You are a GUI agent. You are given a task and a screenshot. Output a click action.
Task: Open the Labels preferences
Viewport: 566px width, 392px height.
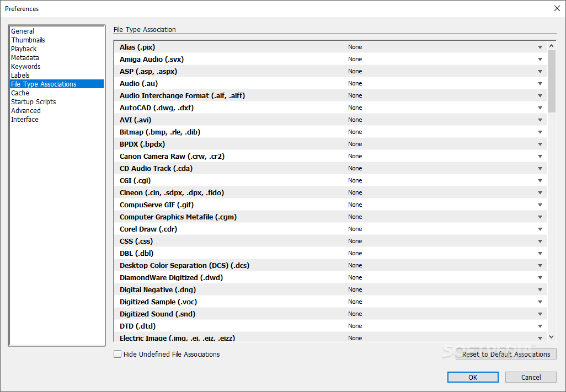(20, 76)
